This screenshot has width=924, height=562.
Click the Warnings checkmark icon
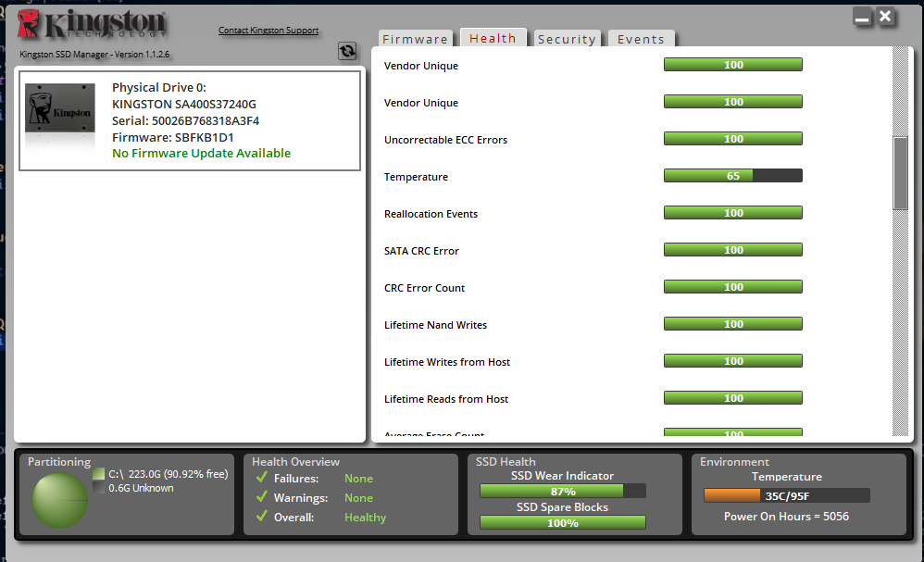(x=262, y=496)
